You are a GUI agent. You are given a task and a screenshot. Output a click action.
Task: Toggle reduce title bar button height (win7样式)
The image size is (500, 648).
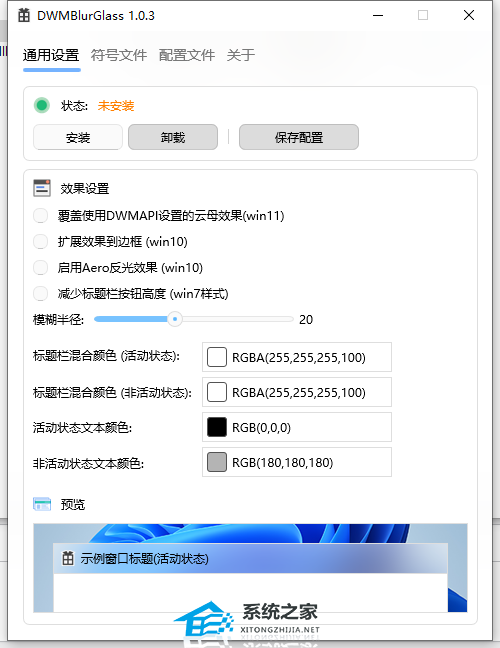(x=40, y=294)
